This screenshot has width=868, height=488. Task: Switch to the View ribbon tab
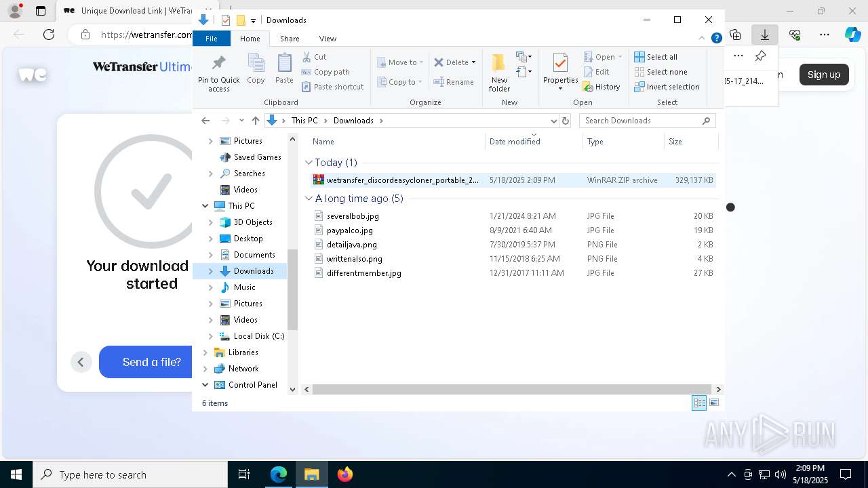328,39
